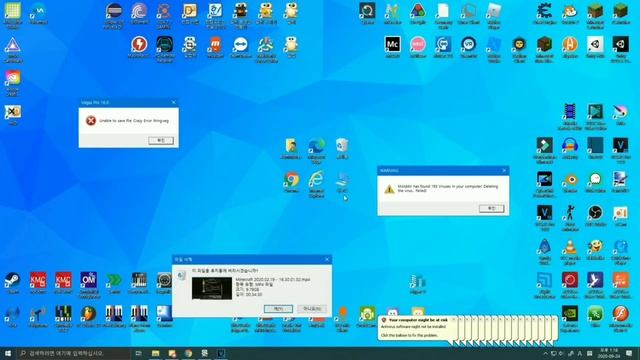The width and height of the screenshot is (640, 360).
Task: Confirm the WARNING virus dialog
Action: coord(491,209)
